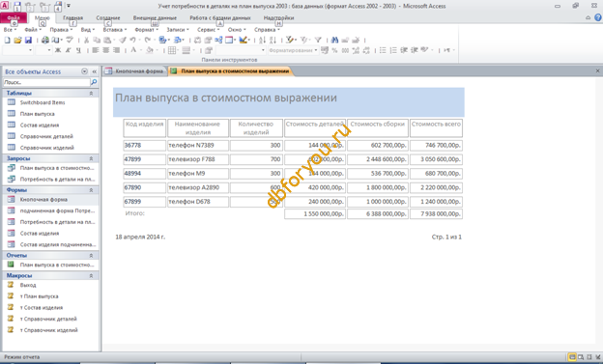Click the Relationships diagram icon
Viewport: 603px width, 364px height.
coord(218,40)
